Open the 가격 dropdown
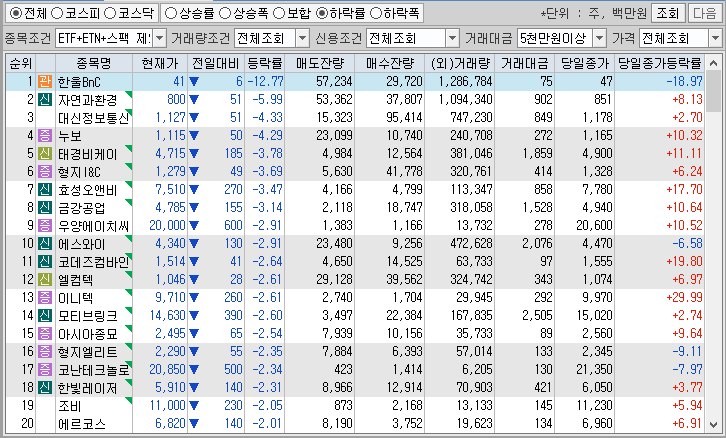 715,38
